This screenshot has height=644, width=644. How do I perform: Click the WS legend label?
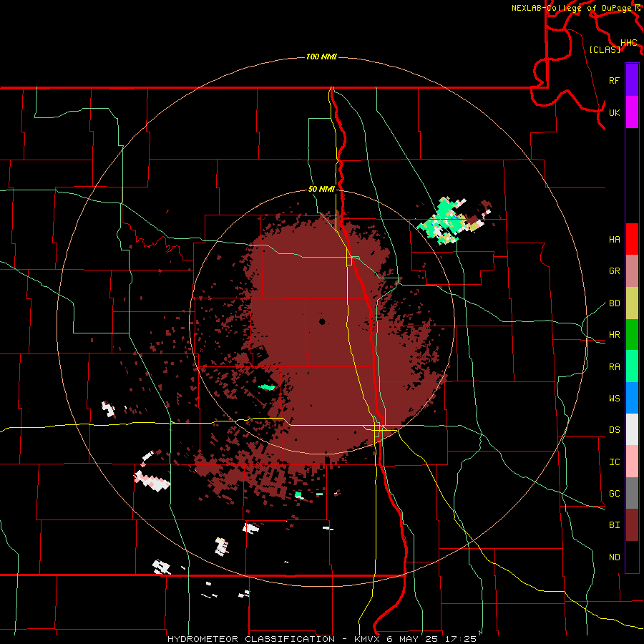tap(615, 399)
